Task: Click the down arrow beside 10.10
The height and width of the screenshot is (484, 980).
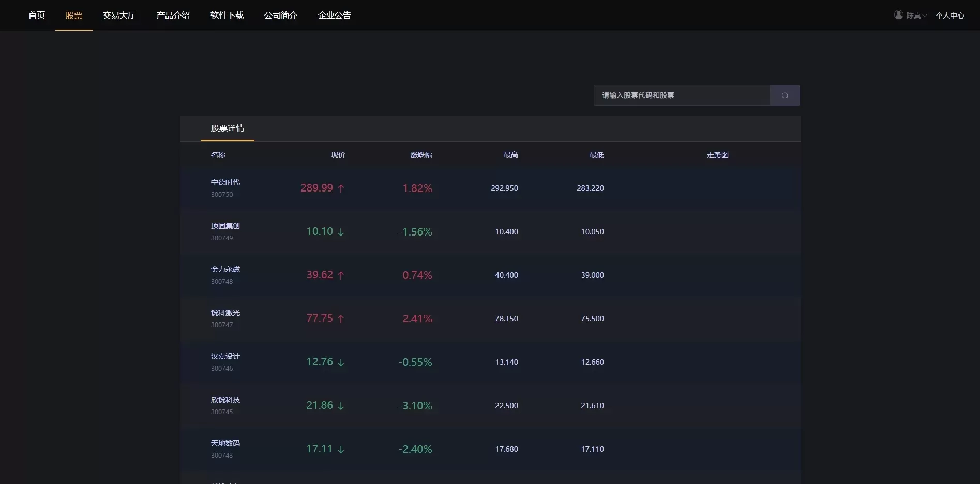Action: click(341, 232)
